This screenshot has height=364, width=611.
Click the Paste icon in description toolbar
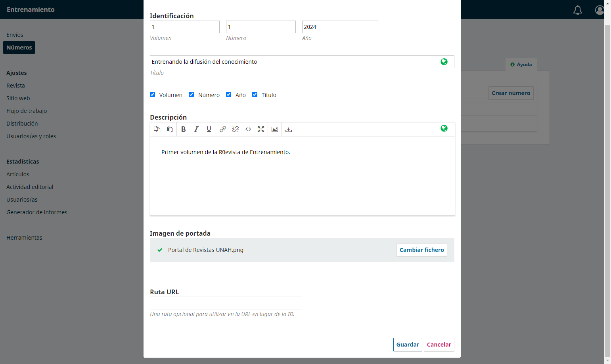click(170, 129)
